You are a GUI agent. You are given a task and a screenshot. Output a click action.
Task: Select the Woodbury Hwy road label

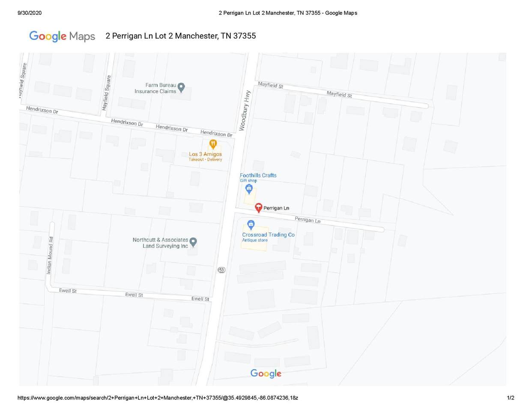tap(245, 110)
